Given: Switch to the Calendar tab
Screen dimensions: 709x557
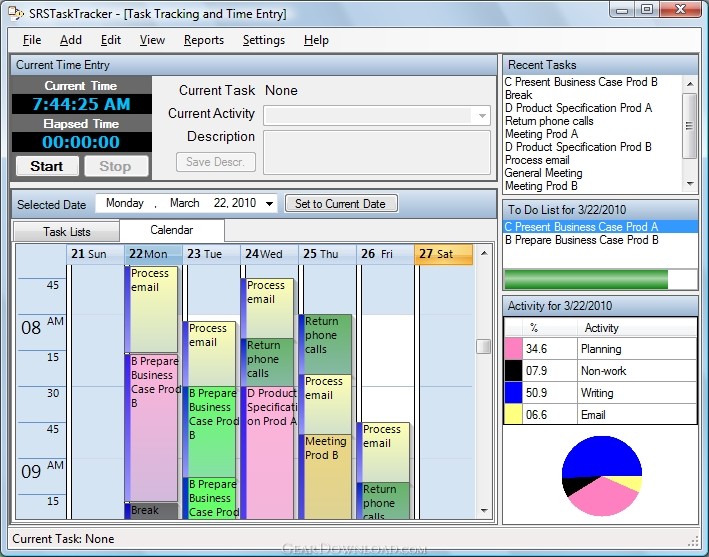Looking at the screenshot, I should tap(172, 230).
